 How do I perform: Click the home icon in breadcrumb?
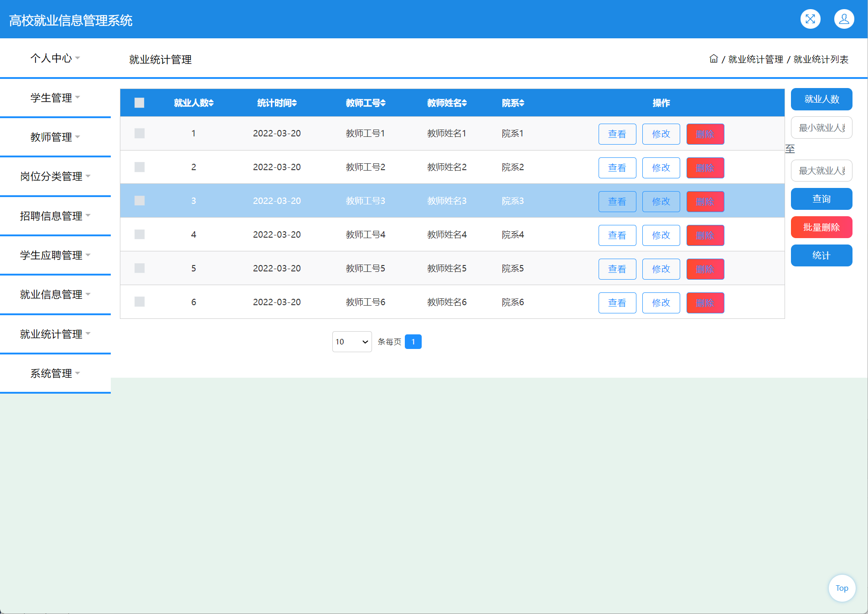coord(713,59)
